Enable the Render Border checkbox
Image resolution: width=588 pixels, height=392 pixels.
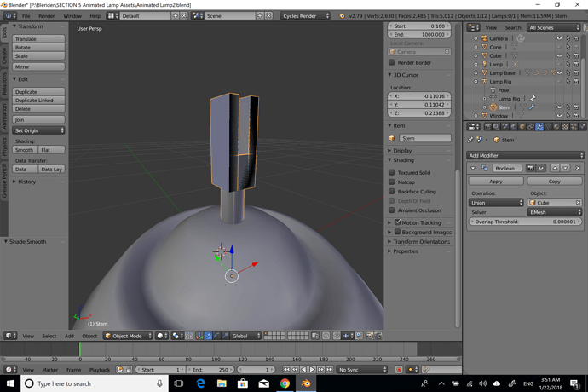click(x=392, y=62)
